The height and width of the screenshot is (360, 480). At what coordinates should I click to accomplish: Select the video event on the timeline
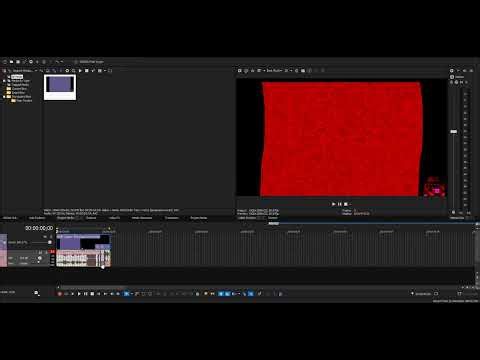pyautogui.click(x=83, y=242)
